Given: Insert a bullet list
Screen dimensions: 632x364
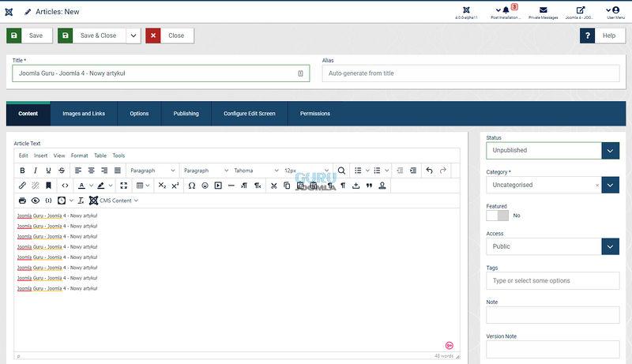Looking at the screenshot, I should point(358,171).
